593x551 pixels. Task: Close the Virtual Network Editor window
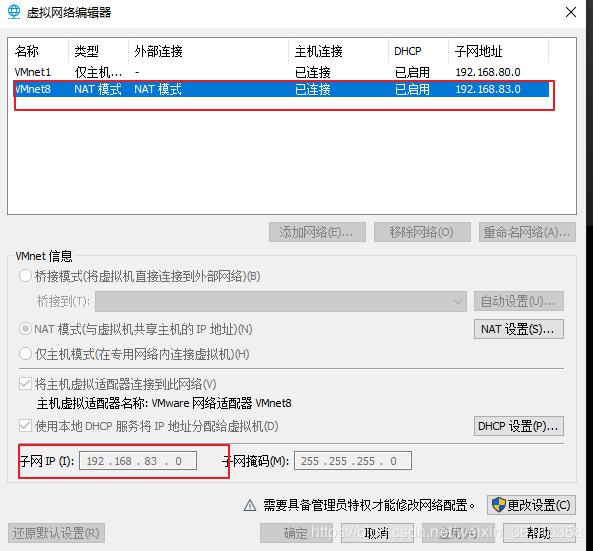click(571, 12)
